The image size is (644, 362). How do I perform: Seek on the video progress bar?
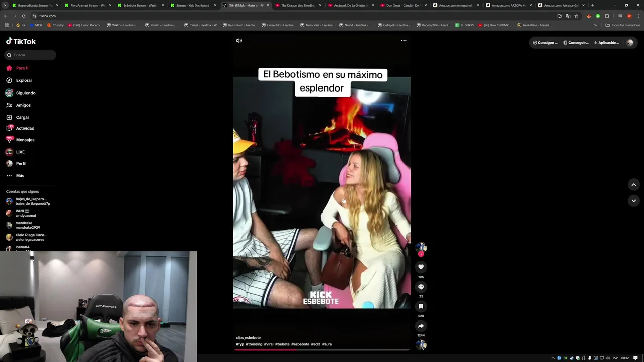322,349
